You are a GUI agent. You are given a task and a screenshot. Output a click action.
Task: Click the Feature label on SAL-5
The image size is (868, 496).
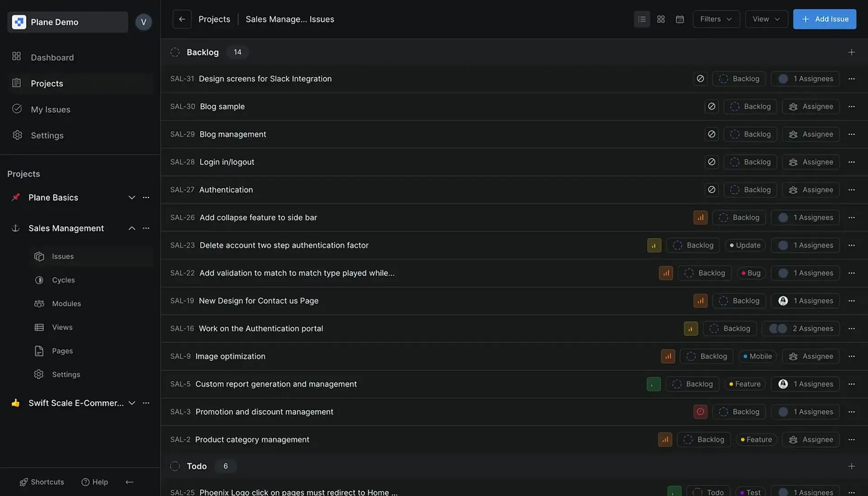[x=744, y=384]
